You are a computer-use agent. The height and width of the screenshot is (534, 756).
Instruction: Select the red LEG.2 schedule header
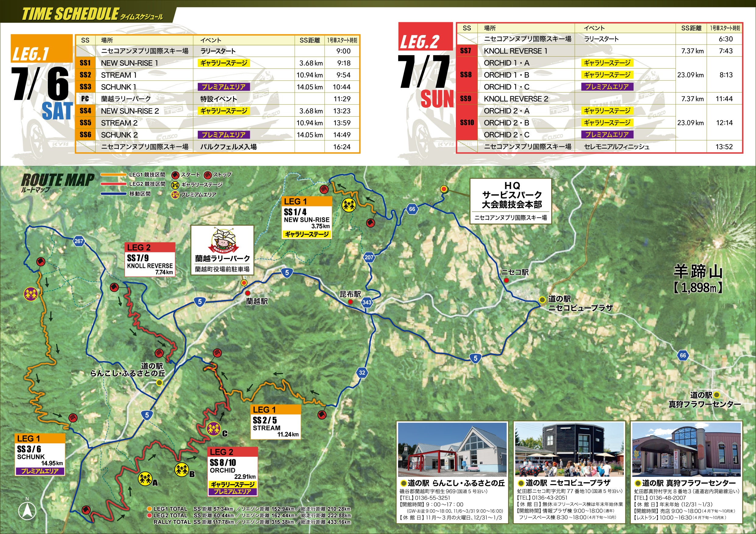pos(425,37)
